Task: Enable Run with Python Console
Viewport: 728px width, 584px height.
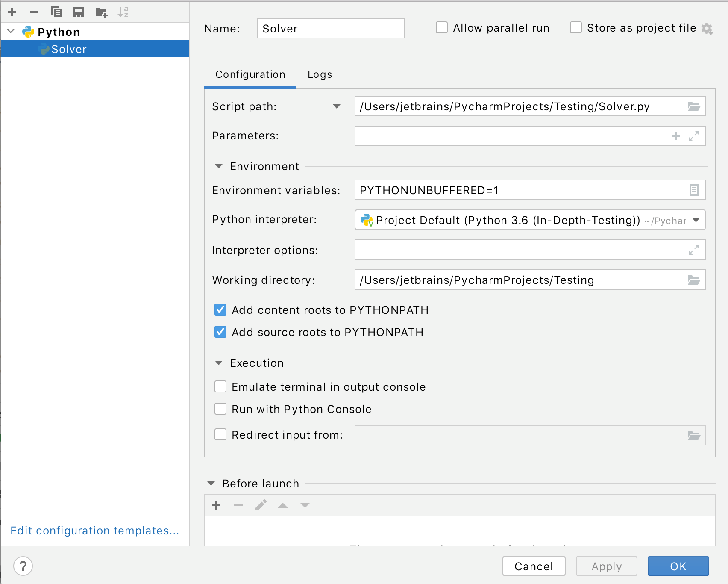Action: (x=220, y=409)
